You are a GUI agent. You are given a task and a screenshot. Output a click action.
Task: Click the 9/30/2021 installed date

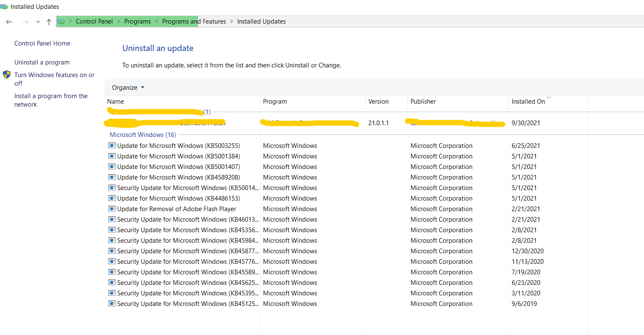point(526,123)
